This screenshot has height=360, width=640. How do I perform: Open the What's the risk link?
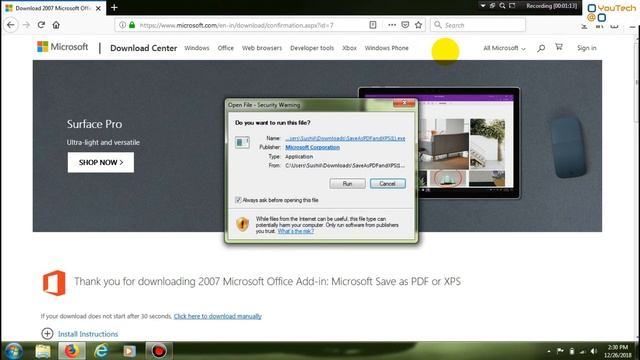(296, 231)
